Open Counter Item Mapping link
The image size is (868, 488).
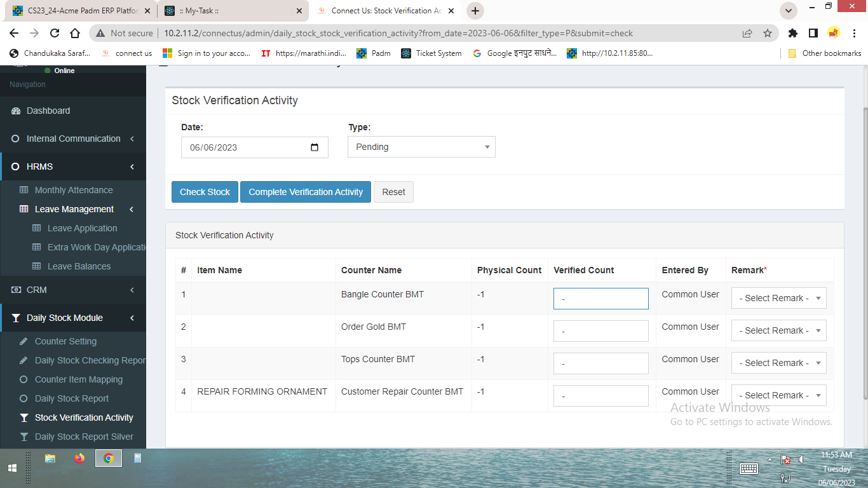(x=79, y=379)
